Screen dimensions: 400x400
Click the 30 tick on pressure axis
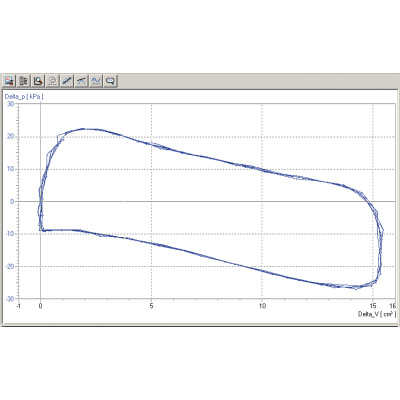click(x=11, y=104)
